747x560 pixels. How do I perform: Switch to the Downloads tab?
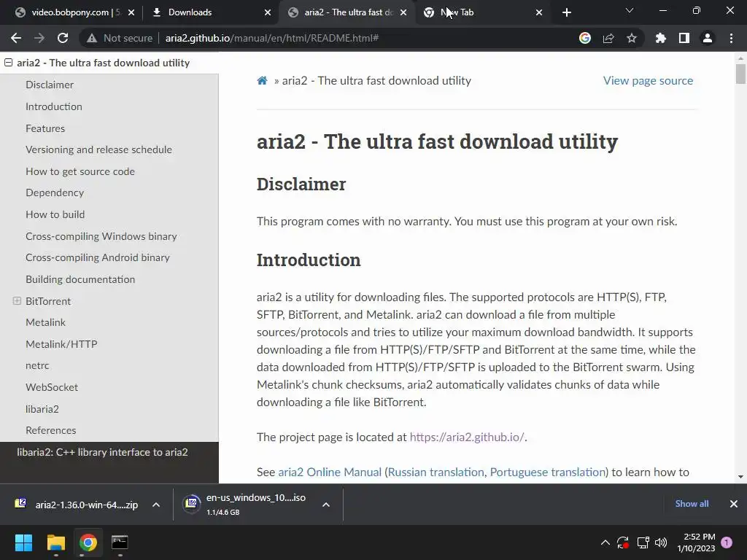point(190,12)
